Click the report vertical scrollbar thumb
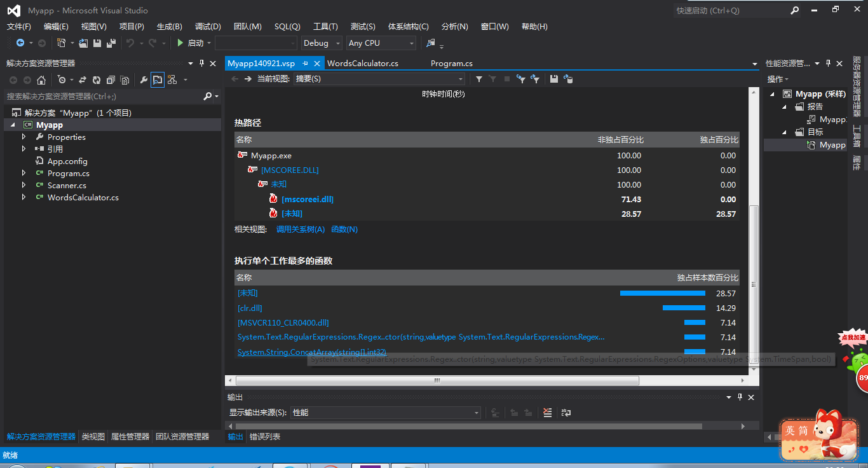This screenshot has width=868, height=468. [x=754, y=284]
